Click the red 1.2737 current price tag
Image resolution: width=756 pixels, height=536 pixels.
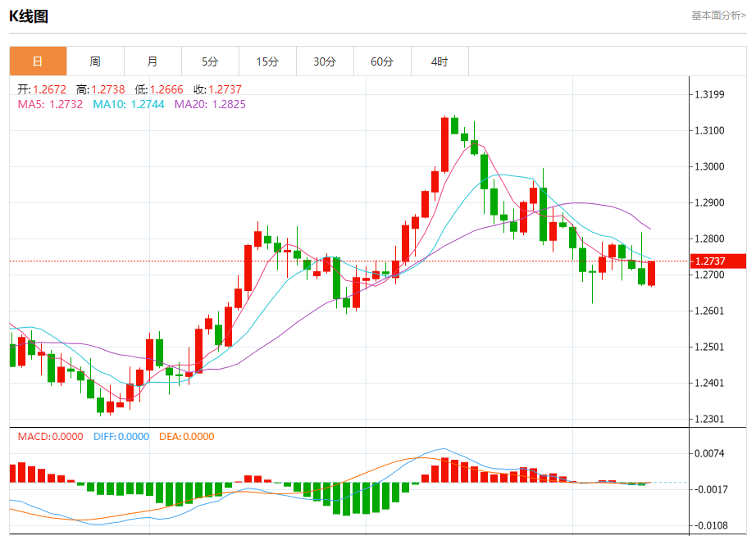(718, 261)
